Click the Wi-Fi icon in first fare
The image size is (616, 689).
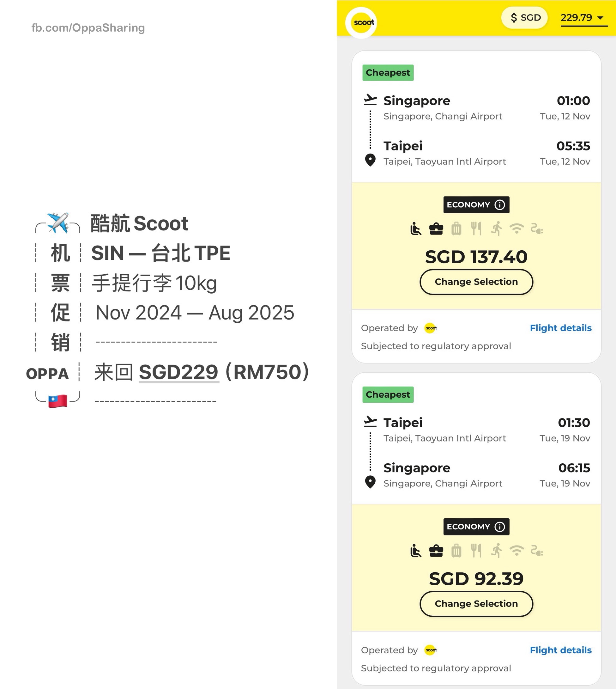(x=516, y=229)
